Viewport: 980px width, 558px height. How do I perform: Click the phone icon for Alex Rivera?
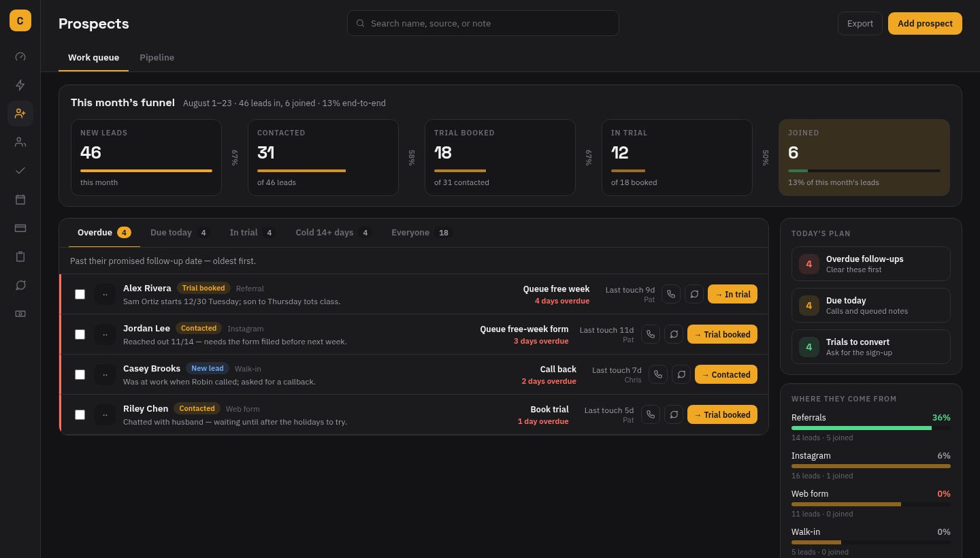[671, 294]
